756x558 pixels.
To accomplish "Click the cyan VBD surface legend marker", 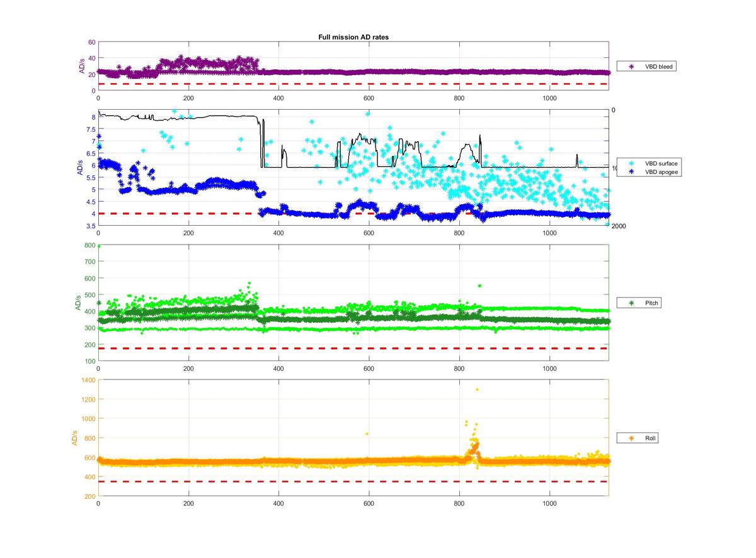I will point(631,163).
